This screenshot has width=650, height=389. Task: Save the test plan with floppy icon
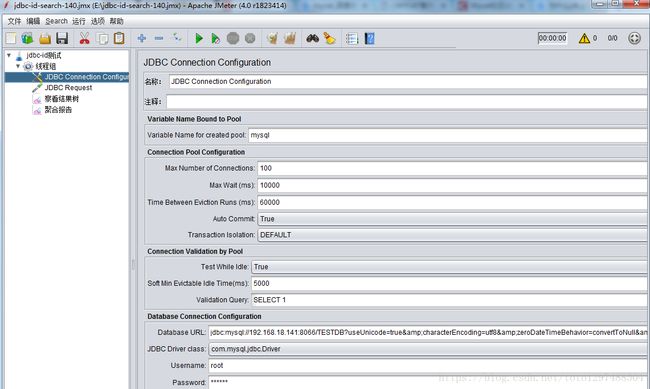point(62,39)
